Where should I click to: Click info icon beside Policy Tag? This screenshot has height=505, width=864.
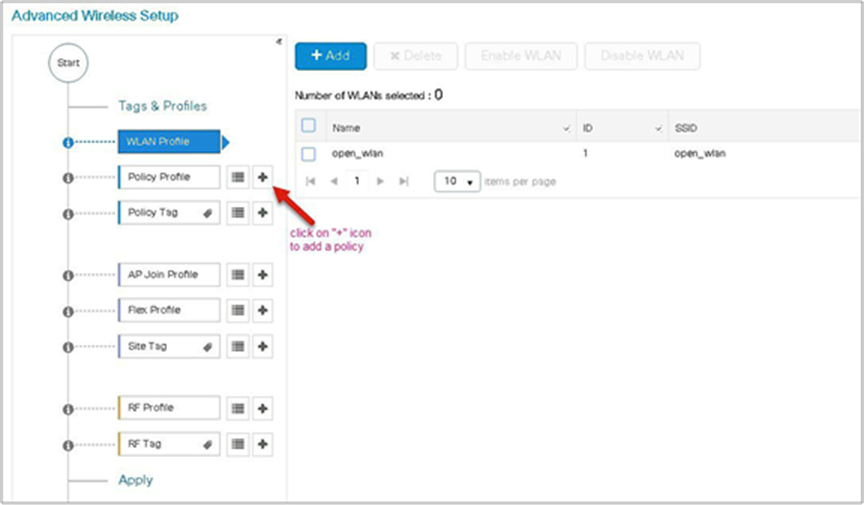click(x=68, y=214)
